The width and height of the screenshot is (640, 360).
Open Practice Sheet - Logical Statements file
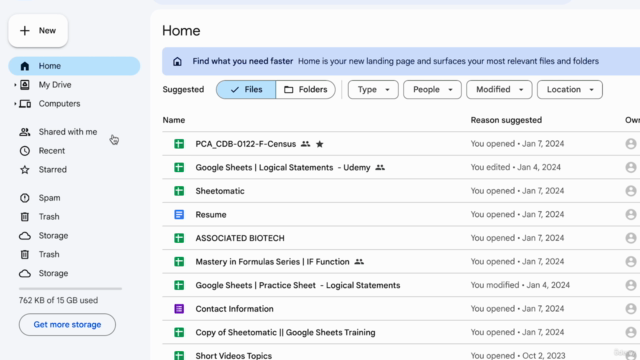298,285
